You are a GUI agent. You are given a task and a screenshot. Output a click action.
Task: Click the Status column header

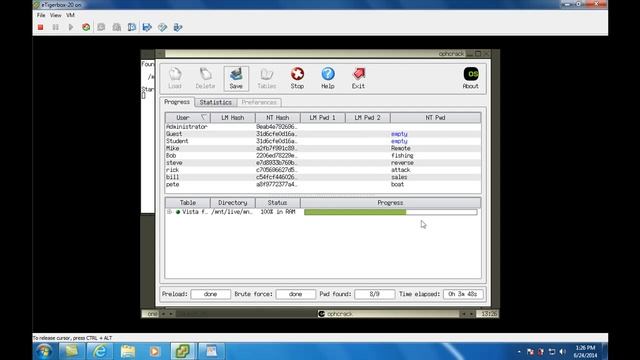(278, 202)
